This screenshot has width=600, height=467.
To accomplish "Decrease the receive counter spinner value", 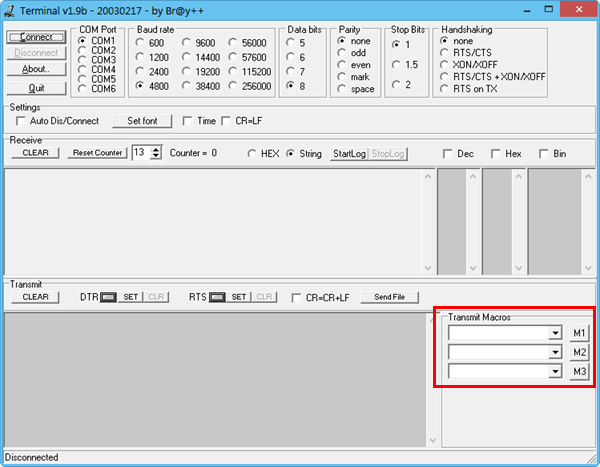I will [156, 156].
